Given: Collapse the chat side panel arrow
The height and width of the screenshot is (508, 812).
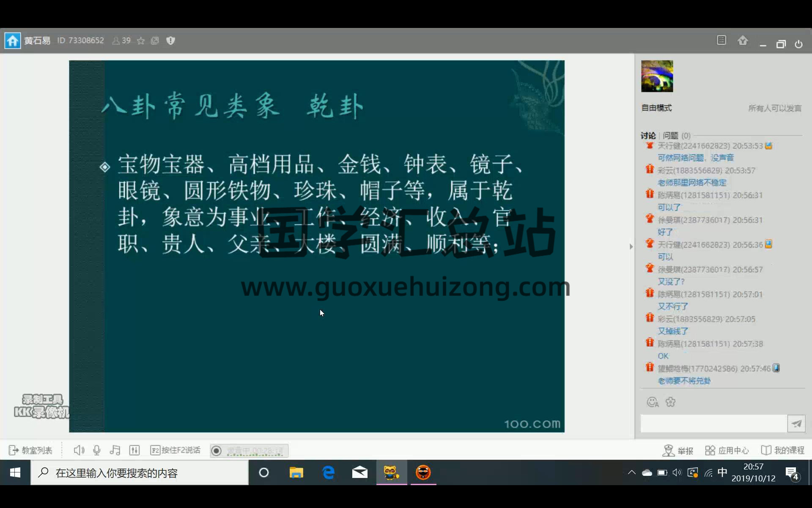Looking at the screenshot, I should pyautogui.click(x=631, y=246).
